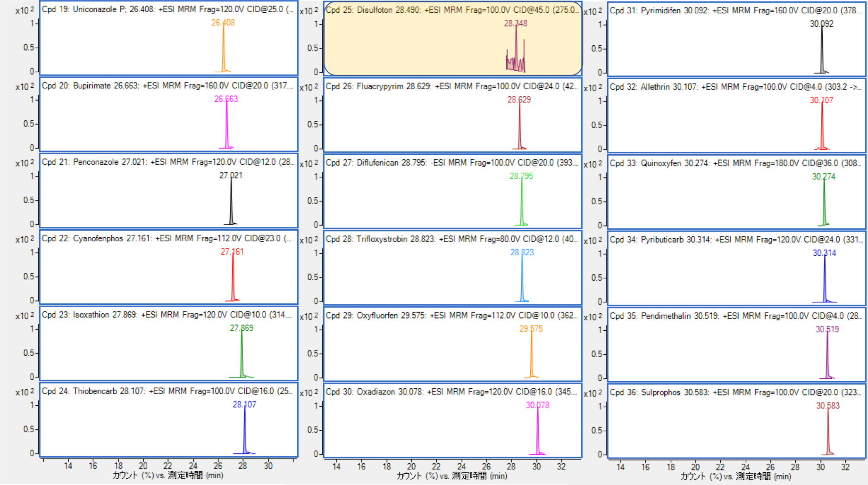Click the right column time axis label
This screenshot has width=868, height=485.
[736, 477]
